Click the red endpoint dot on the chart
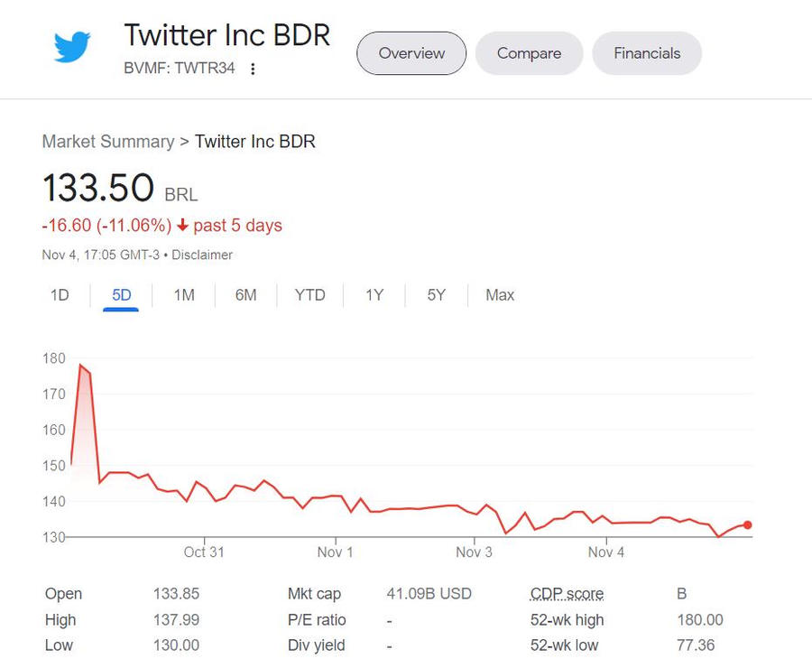The width and height of the screenshot is (812, 668). coord(747,525)
